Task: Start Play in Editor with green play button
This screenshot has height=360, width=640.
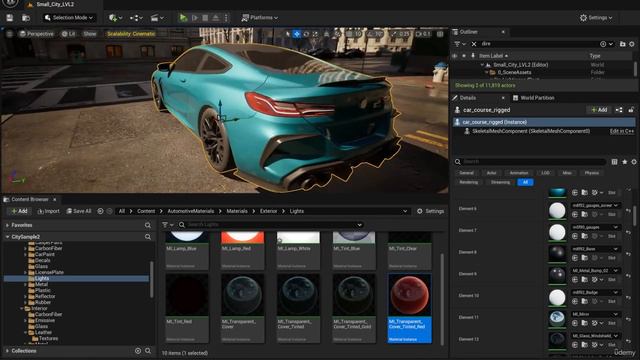Action: (x=183, y=18)
